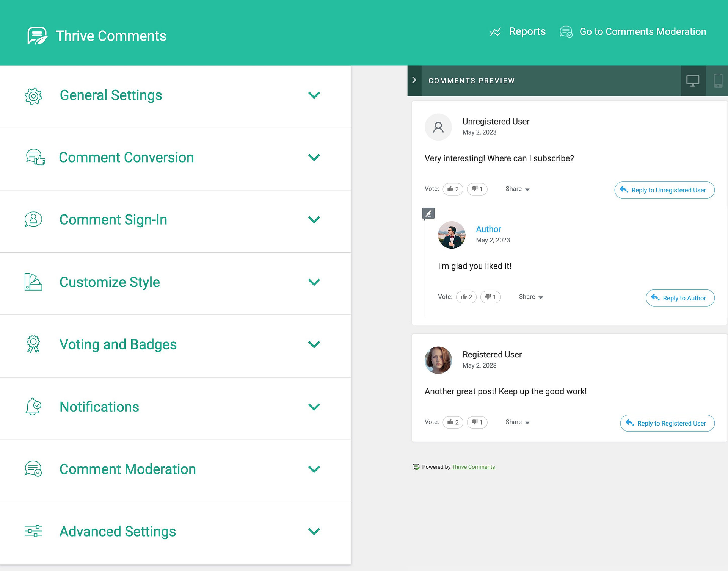Expand the Advanced Settings section
Image resolution: width=728 pixels, height=571 pixels.
(x=315, y=532)
